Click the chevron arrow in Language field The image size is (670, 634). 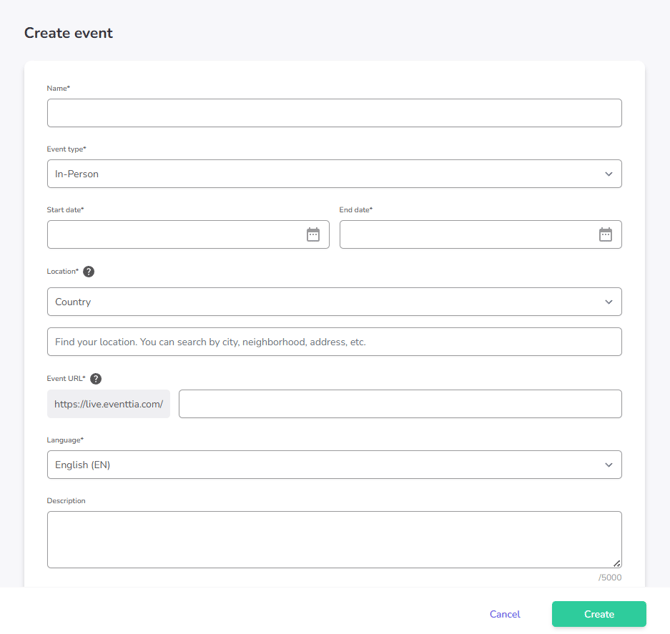tap(608, 465)
